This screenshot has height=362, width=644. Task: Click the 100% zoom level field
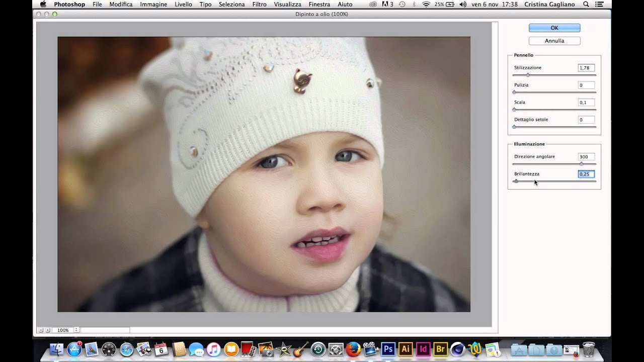click(x=63, y=330)
